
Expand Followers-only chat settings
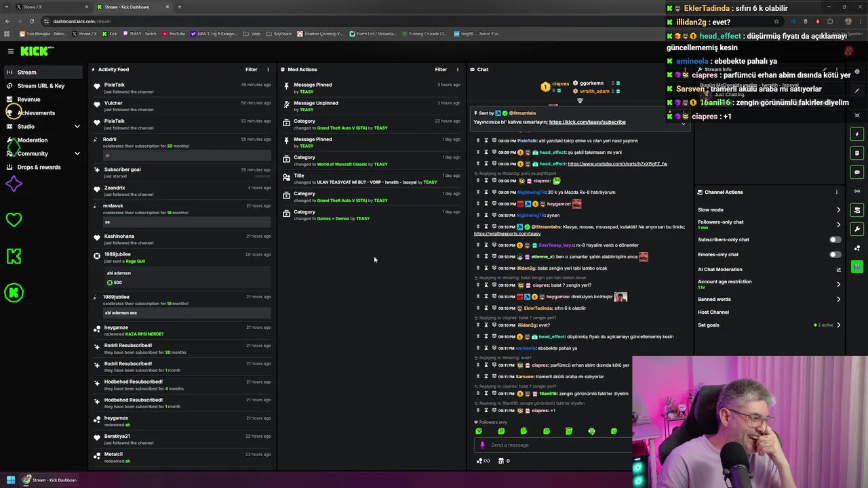coord(838,224)
